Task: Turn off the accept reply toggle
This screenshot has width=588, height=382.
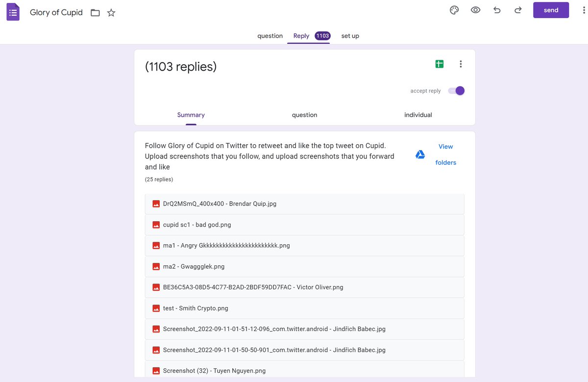Action: (456, 91)
